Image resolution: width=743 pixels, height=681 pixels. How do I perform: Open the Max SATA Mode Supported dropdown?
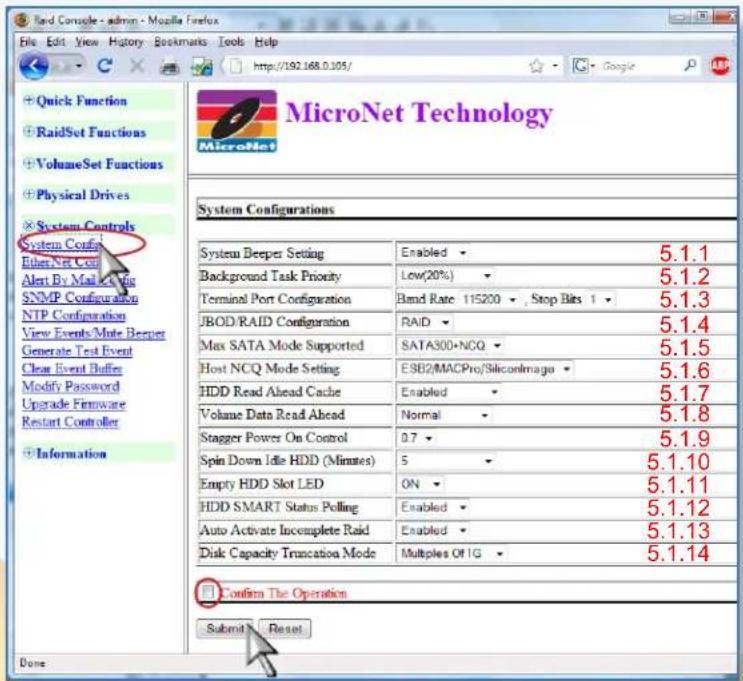(x=451, y=345)
